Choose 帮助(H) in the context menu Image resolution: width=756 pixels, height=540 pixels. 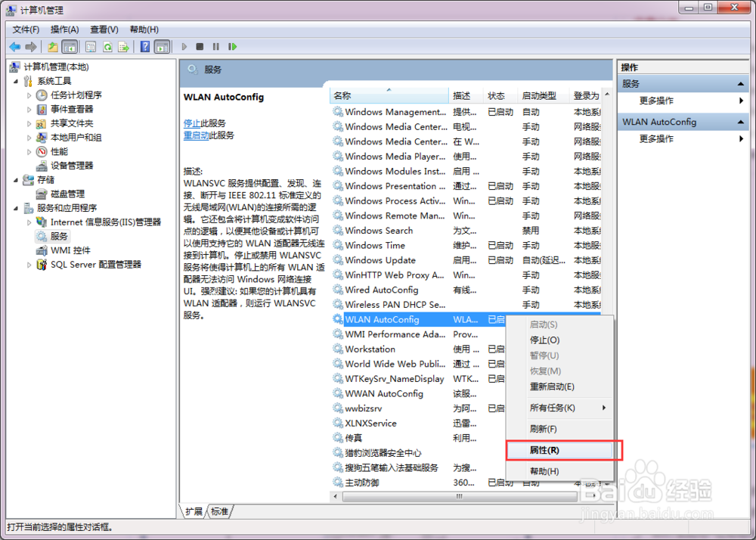(559, 471)
